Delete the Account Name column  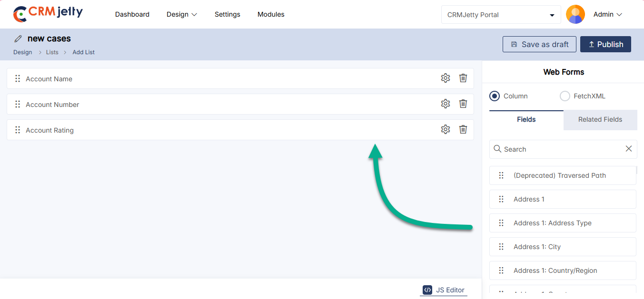click(x=463, y=78)
